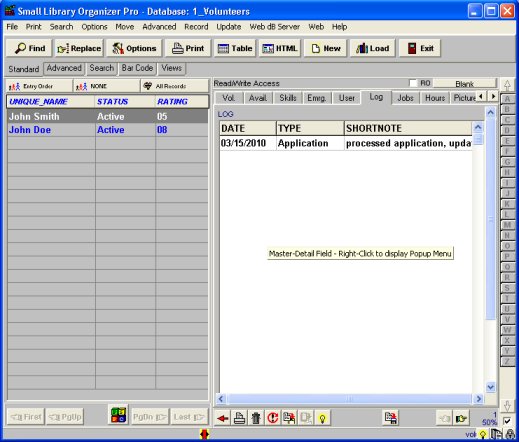Click the First navigation button

tap(26, 417)
